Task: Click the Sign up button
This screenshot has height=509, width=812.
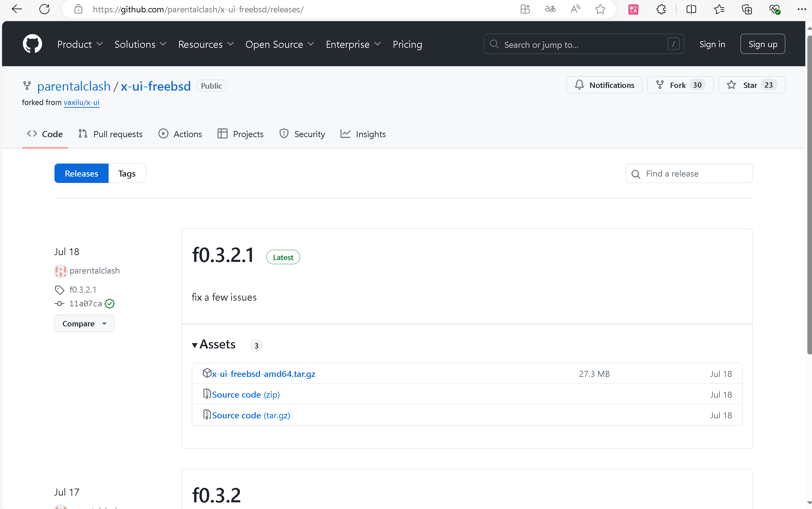Action: [763, 44]
